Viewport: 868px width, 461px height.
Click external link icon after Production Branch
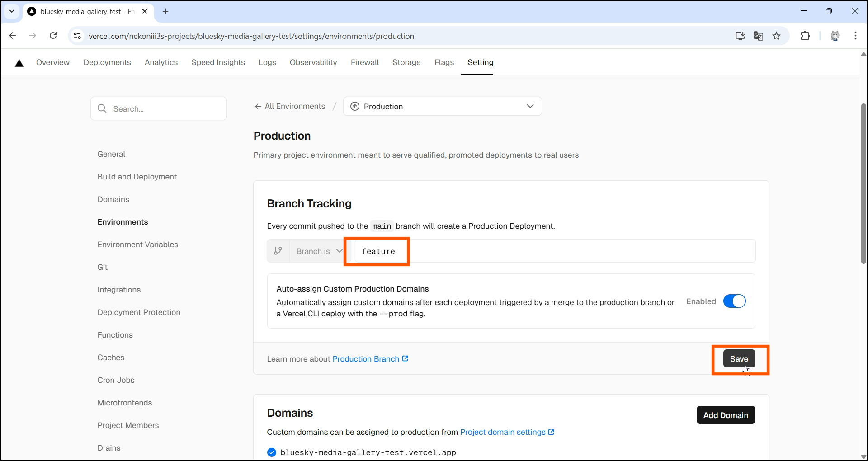(x=405, y=358)
